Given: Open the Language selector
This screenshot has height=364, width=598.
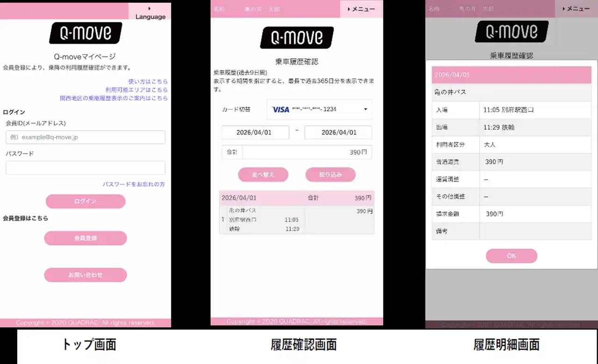Looking at the screenshot, I should point(150,13).
